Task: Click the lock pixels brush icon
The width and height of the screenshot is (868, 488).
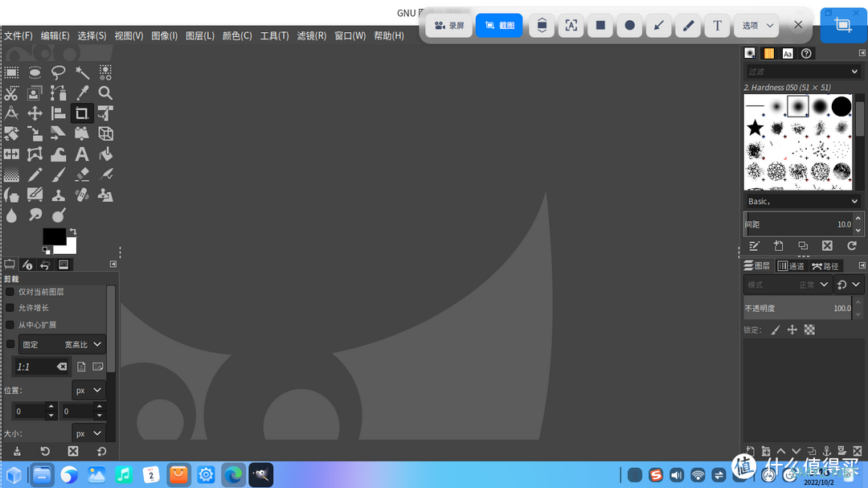Action: click(x=775, y=330)
